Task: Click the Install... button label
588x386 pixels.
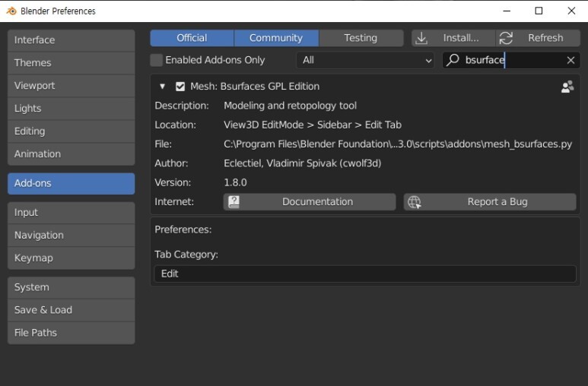Action: 461,38
